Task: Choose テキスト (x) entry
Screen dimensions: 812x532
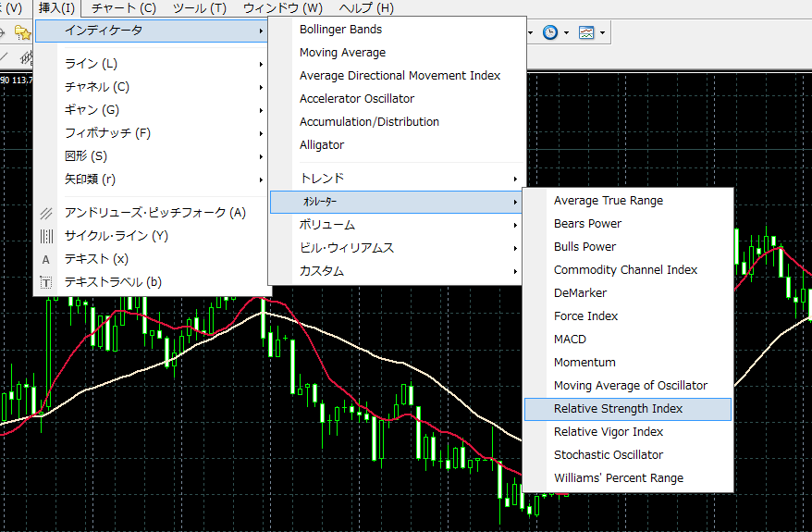Action: (x=152, y=259)
